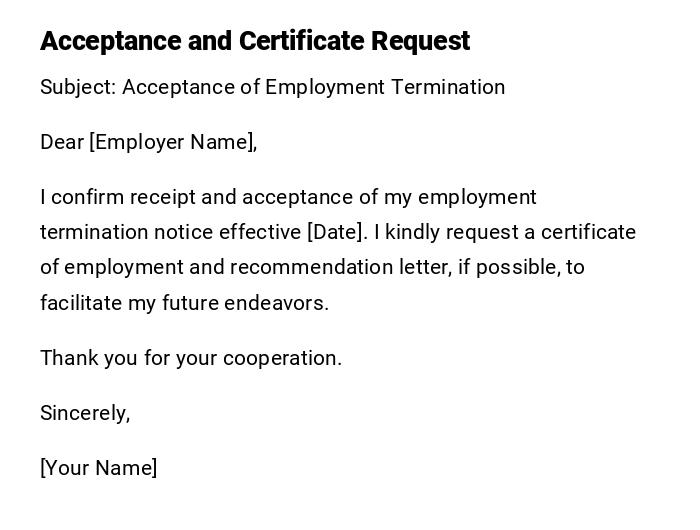
Task: Select the [Employer Name] placeholder
Action: [x=171, y=142]
